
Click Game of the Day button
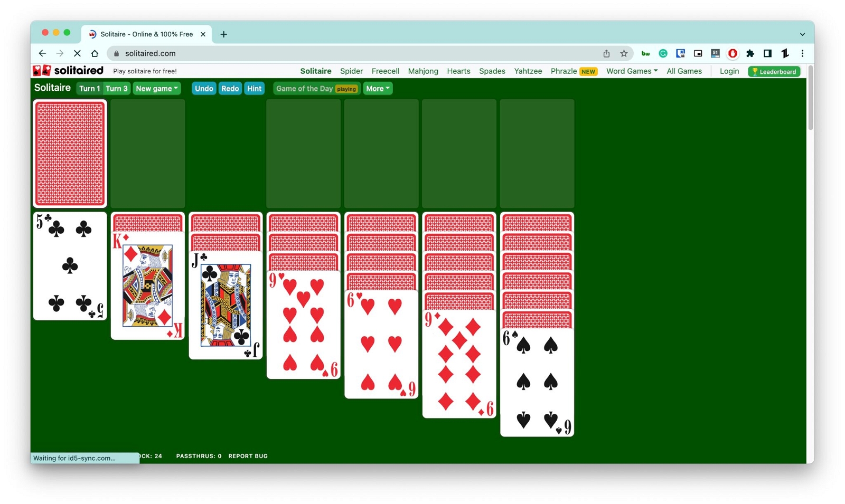pyautogui.click(x=316, y=89)
